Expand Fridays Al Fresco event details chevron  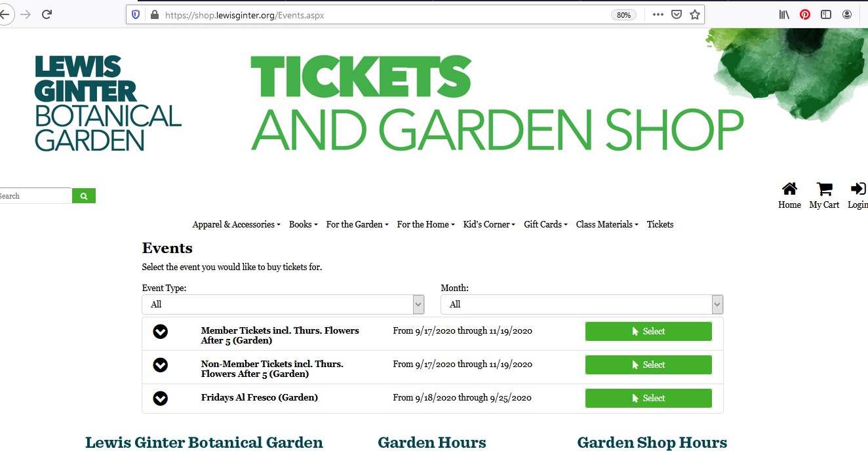click(161, 399)
